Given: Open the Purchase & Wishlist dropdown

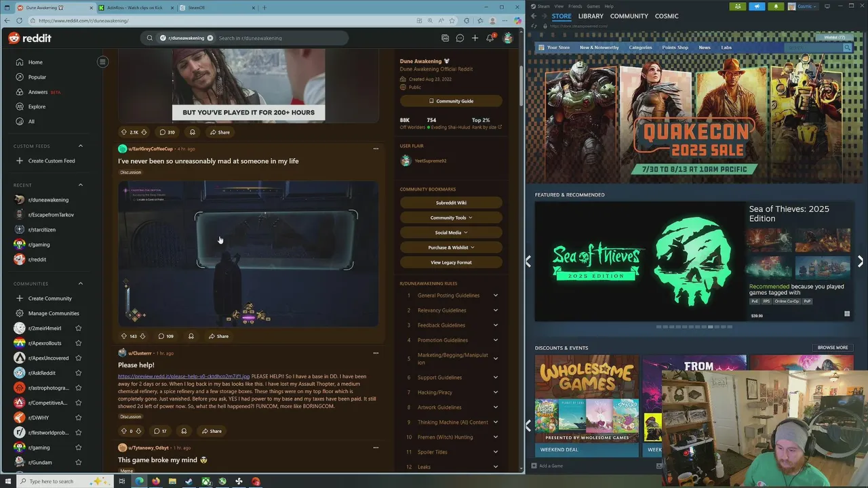Looking at the screenshot, I should point(451,247).
